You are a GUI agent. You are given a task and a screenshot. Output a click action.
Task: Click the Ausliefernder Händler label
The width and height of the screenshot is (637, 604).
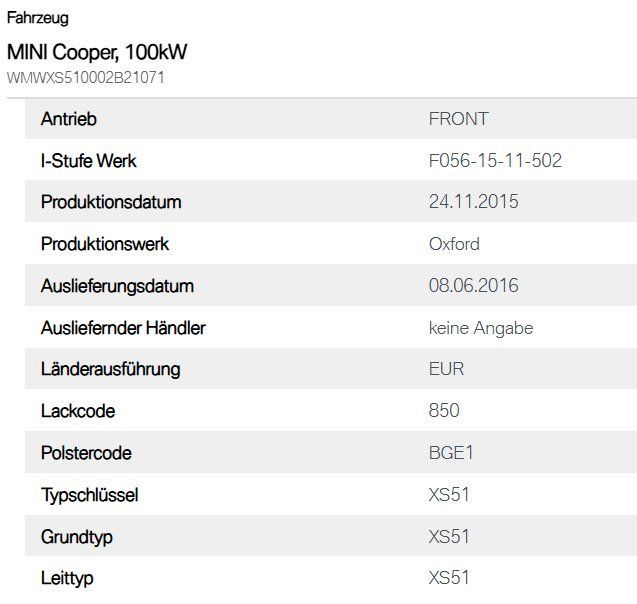tap(123, 328)
